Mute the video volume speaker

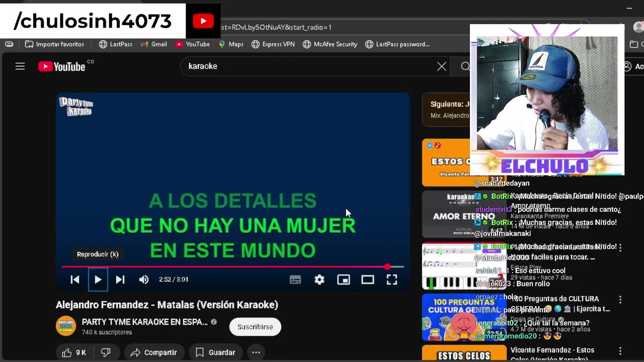(x=144, y=280)
